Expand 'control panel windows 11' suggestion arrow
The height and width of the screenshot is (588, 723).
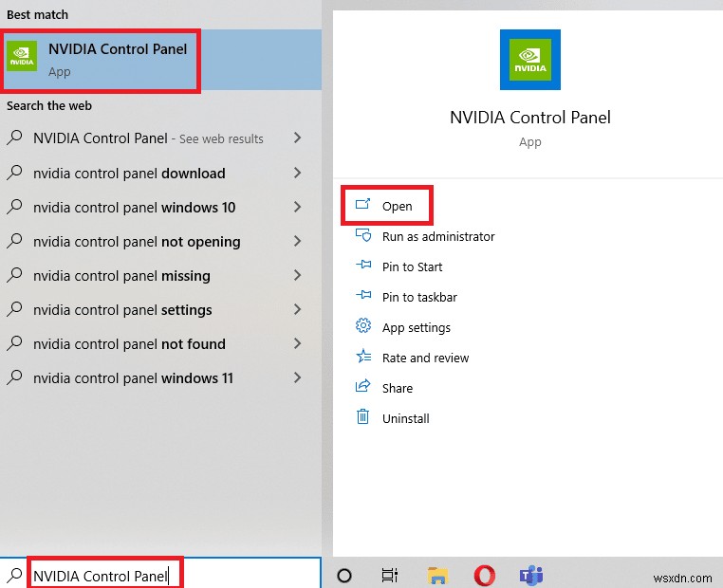tap(297, 377)
